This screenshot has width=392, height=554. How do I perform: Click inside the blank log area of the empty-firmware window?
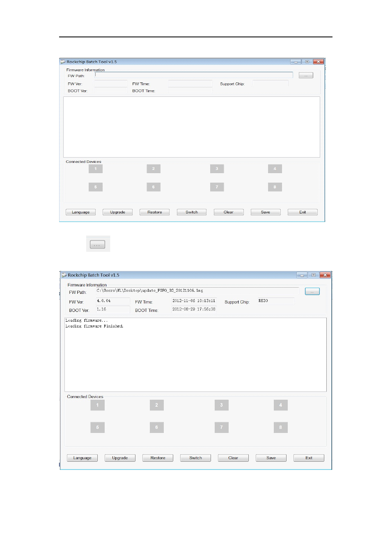192,127
